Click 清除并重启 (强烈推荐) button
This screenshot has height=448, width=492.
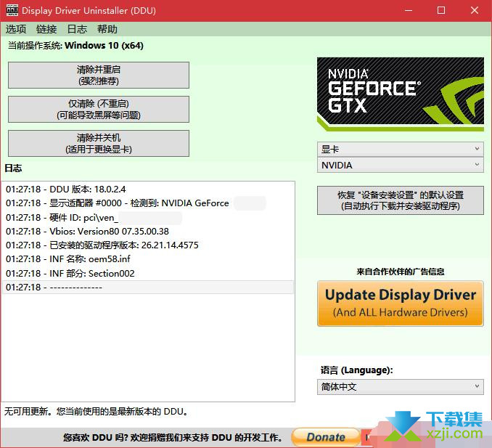[x=99, y=75]
